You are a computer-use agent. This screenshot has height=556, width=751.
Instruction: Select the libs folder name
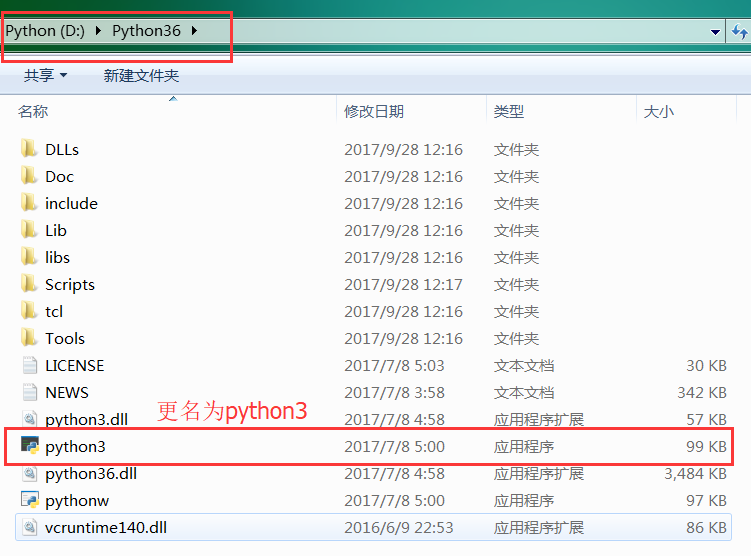click(57, 257)
